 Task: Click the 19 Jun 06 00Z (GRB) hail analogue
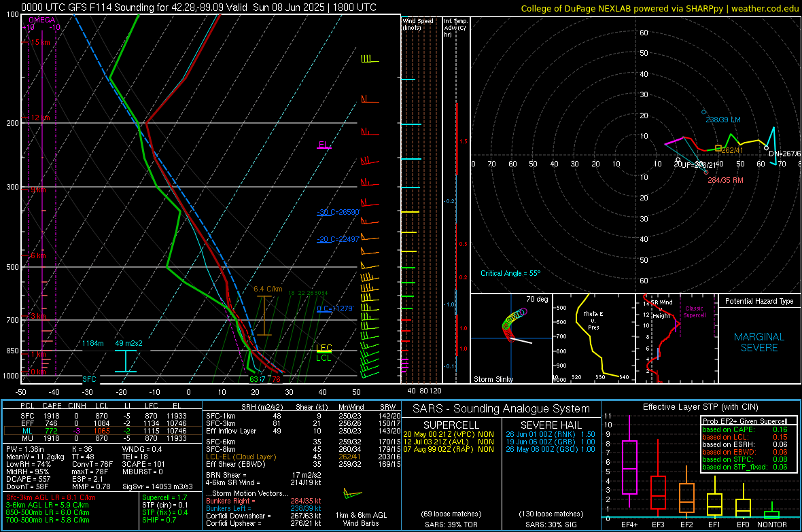point(551,442)
